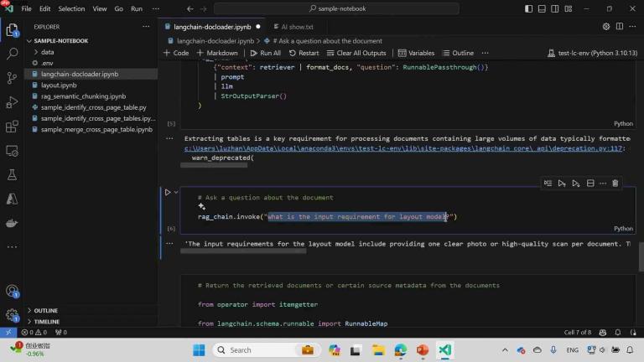Run the Ask a question cell

pyautogui.click(x=168, y=192)
